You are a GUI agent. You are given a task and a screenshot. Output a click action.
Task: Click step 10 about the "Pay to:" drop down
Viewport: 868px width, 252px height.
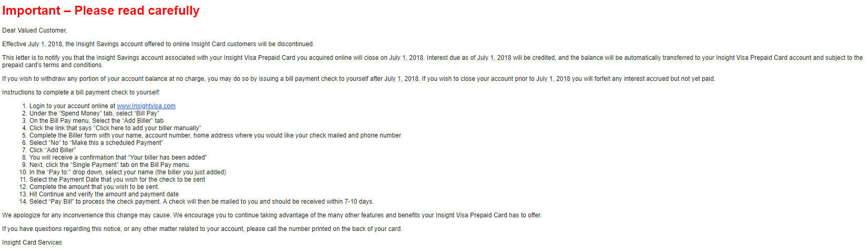pos(128,172)
